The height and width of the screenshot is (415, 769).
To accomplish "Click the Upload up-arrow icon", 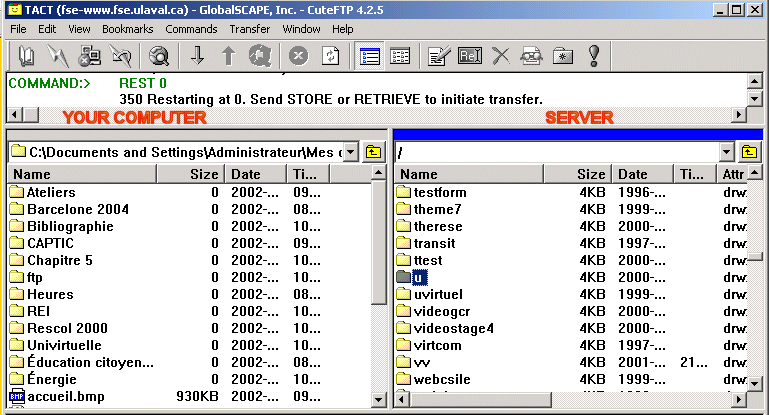I will (228, 56).
